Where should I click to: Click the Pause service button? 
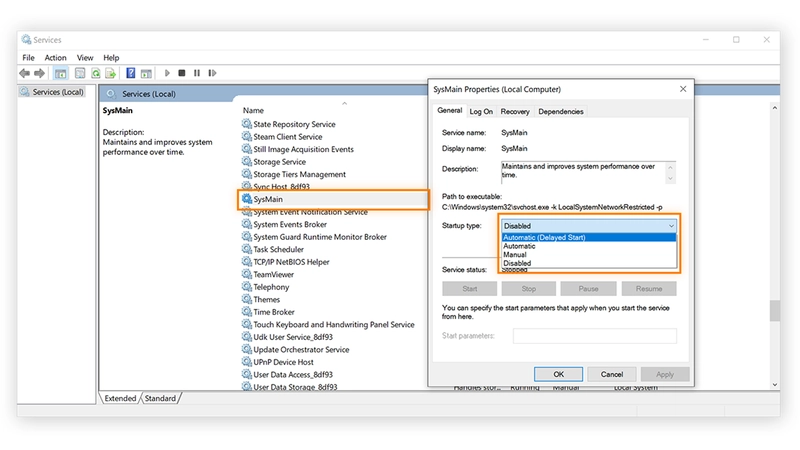588,289
